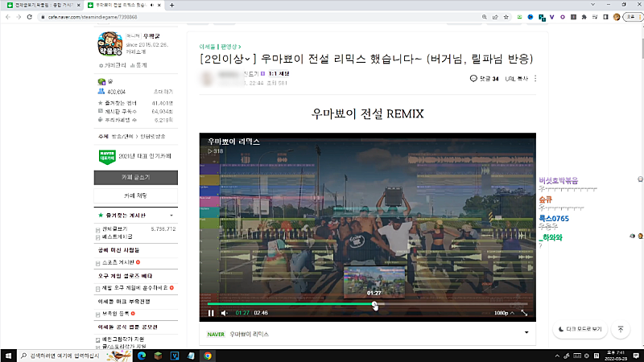Viewport: 644px width, 362px height.
Task: Click the Windows taskbar search box
Action: tap(75, 356)
